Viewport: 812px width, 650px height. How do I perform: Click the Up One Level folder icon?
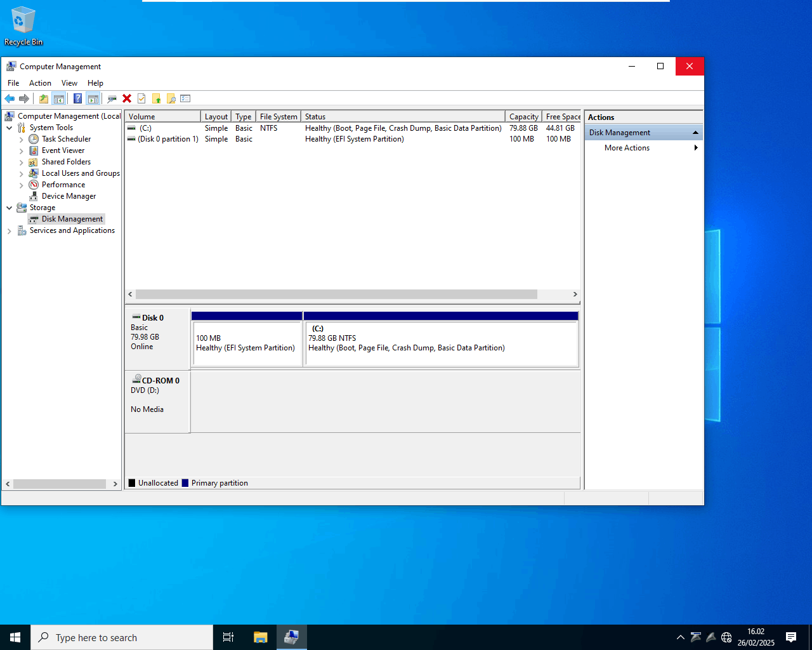point(43,98)
